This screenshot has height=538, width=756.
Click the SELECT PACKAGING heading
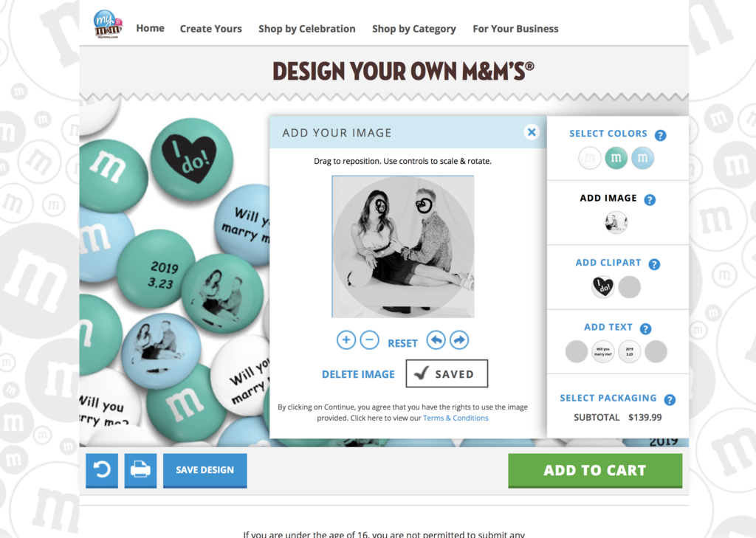(608, 398)
